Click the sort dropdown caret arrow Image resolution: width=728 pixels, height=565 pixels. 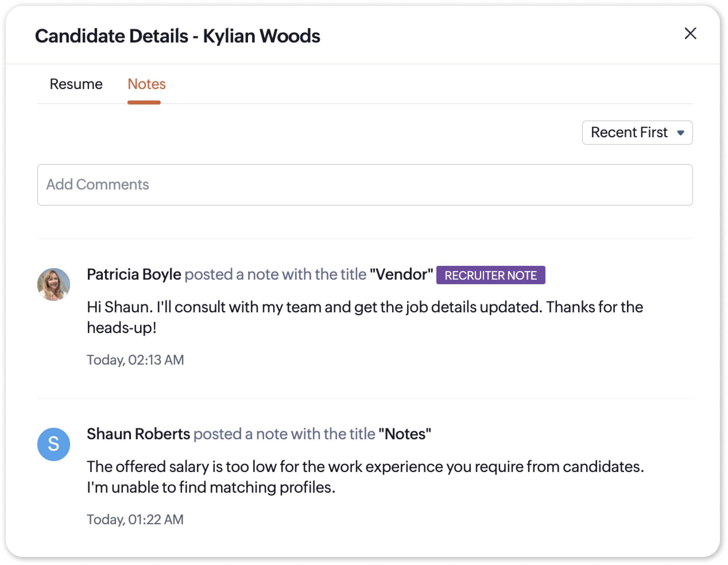[x=681, y=133]
